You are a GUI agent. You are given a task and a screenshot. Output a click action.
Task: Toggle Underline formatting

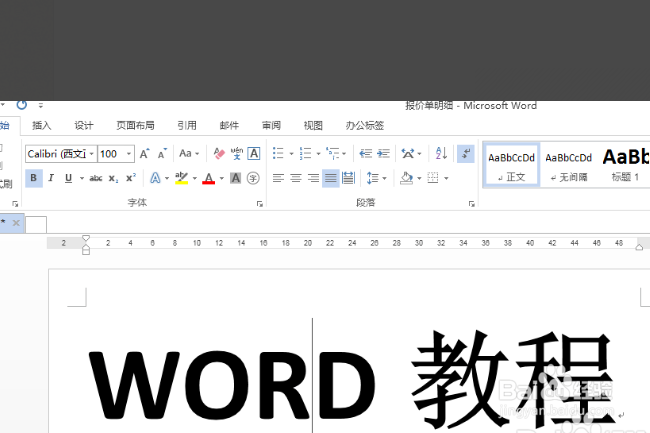(x=68, y=178)
